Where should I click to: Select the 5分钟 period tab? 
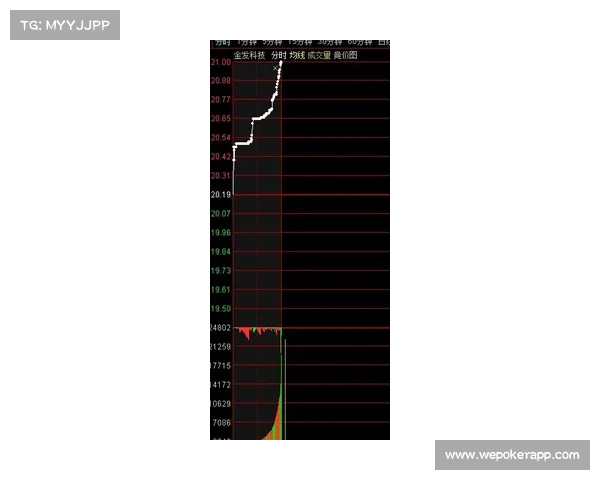click(x=272, y=42)
